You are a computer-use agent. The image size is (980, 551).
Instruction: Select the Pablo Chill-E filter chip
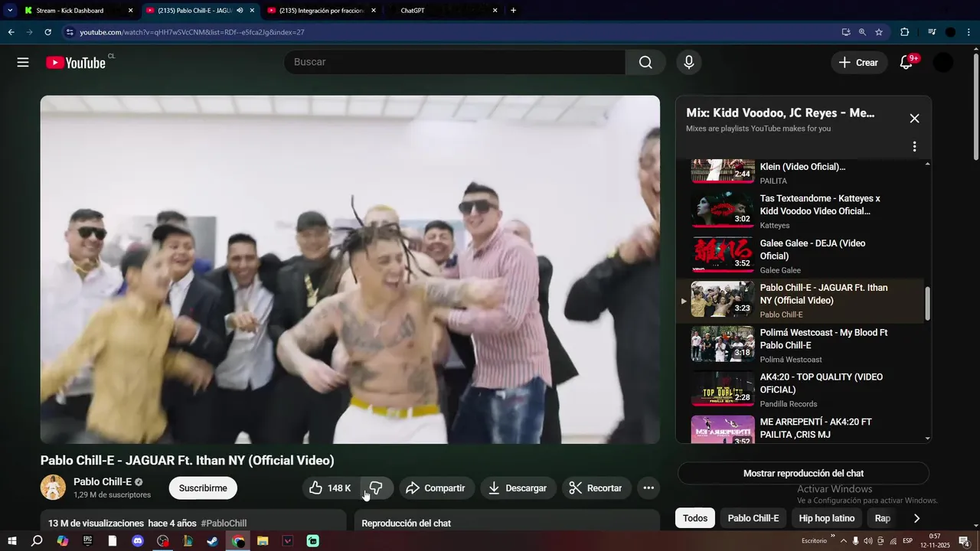753,518
